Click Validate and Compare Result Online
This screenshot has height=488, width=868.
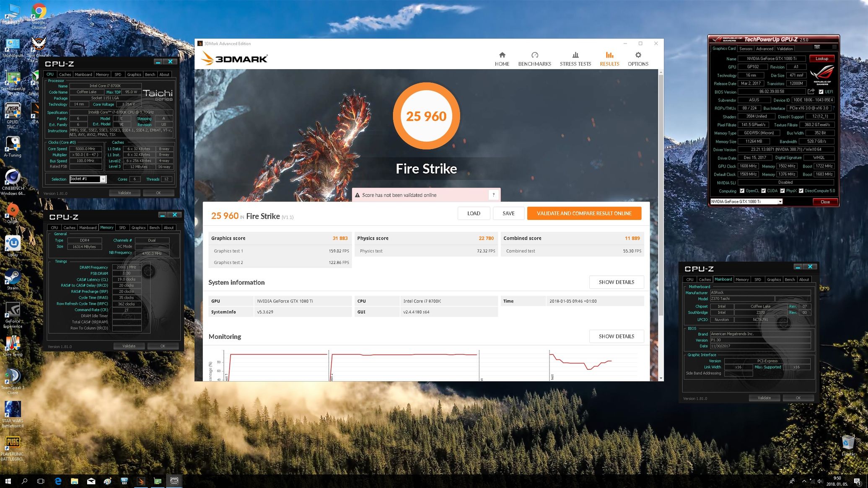[584, 213]
